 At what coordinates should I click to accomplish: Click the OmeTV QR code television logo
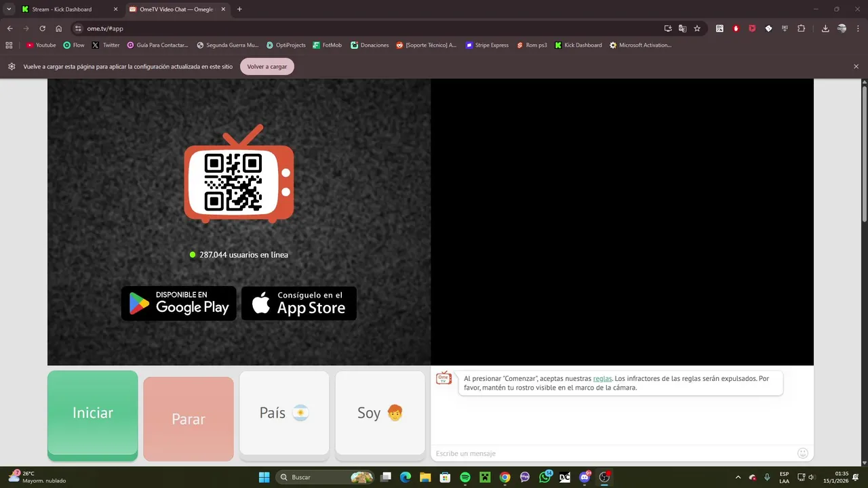click(239, 174)
